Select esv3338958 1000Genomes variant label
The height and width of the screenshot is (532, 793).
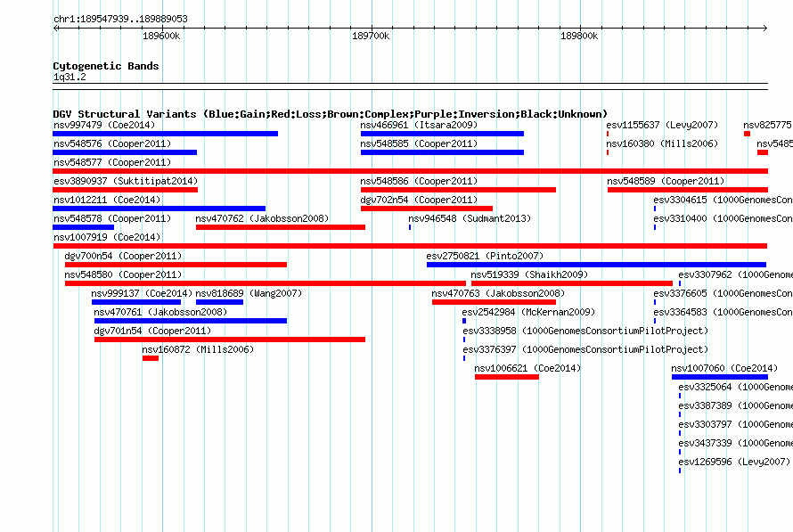click(585, 331)
